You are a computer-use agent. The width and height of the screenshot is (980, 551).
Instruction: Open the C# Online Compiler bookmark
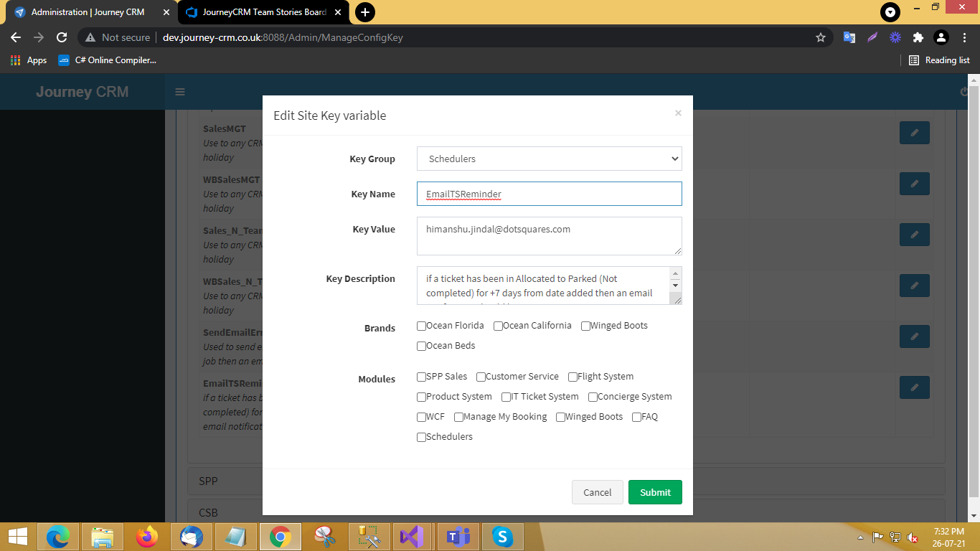[108, 60]
